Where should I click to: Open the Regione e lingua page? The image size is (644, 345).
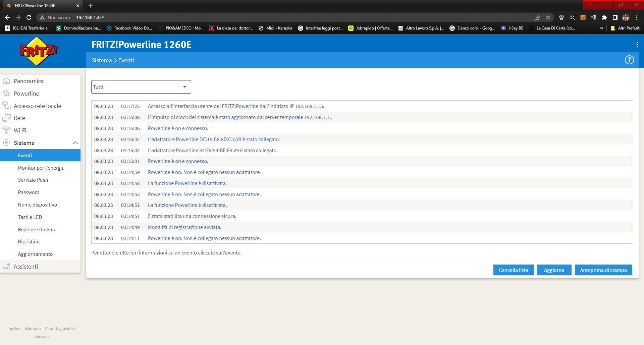pyautogui.click(x=36, y=230)
